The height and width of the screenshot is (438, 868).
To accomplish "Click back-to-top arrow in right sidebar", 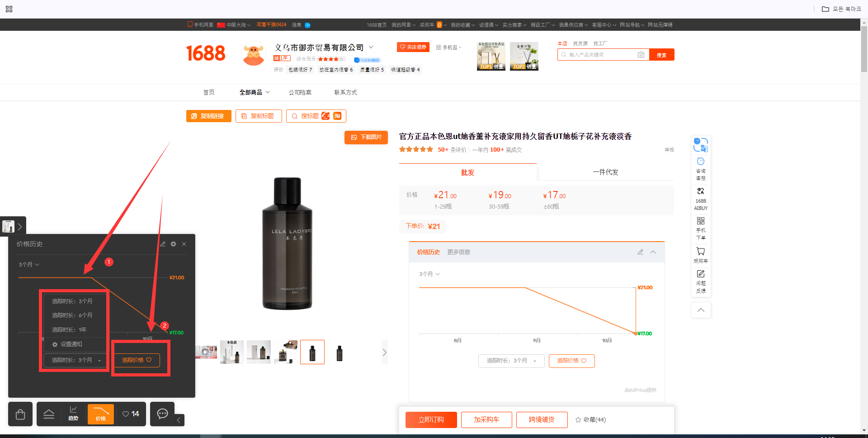I will 701,310.
